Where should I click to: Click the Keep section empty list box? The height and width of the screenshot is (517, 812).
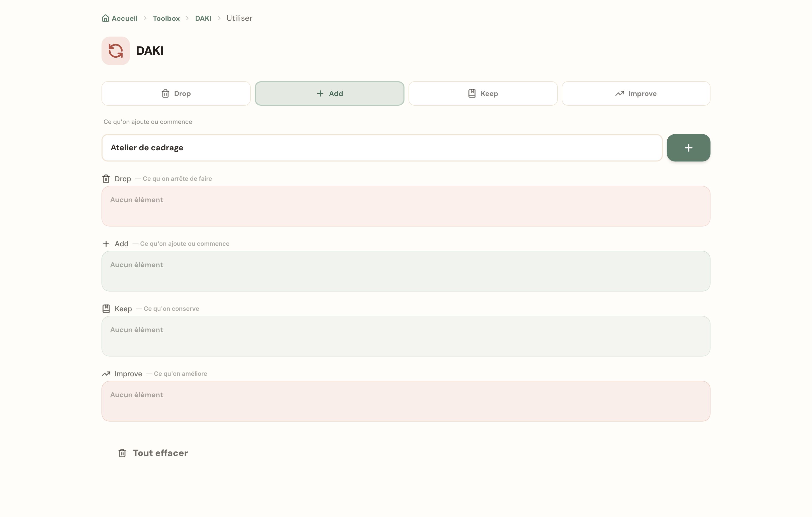coord(406,336)
